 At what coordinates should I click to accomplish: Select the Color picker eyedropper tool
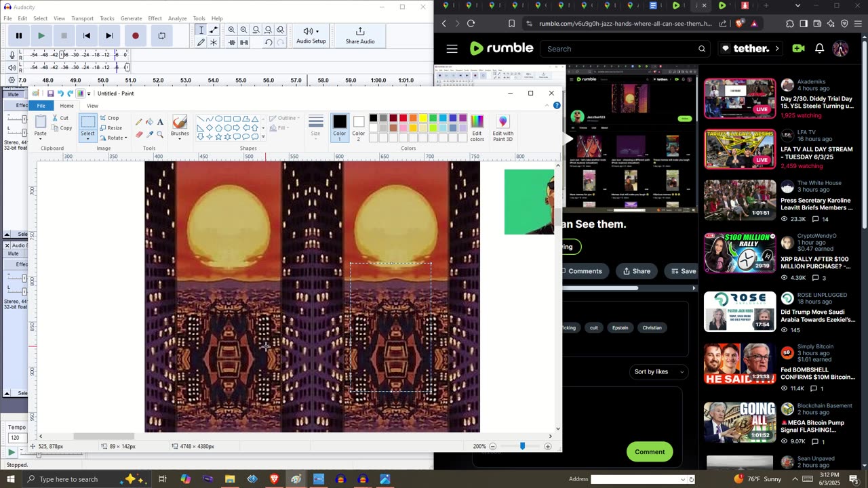pos(149,134)
